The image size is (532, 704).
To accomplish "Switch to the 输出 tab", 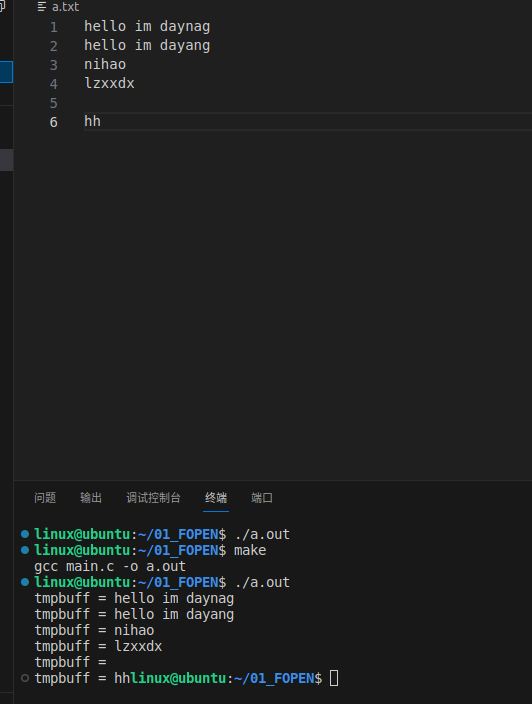I will [x=91, y=497].
